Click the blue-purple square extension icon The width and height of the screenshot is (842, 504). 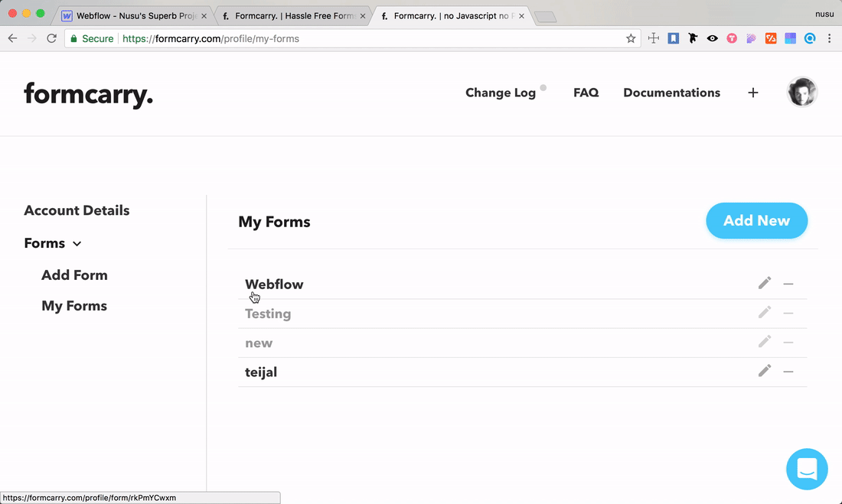790,38
